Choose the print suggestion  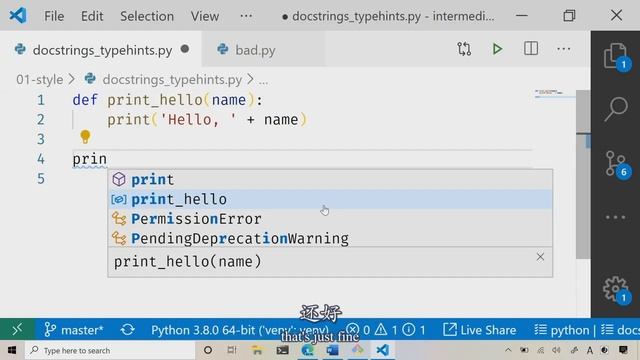pos(330,180)
